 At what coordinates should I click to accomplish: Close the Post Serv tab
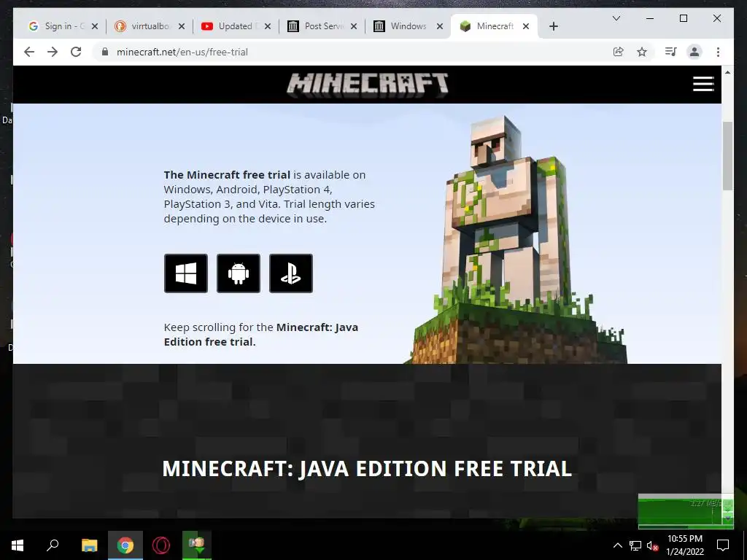coord(354,27)
